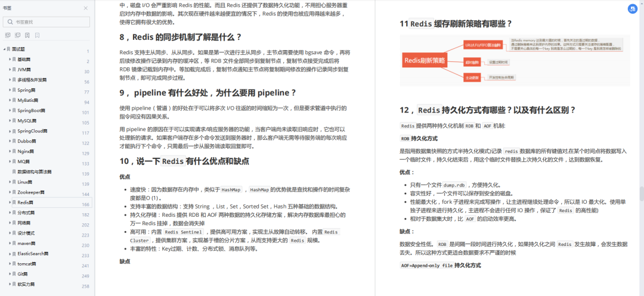Go to the 网络篇 bookmark
Screen dimensions: 644x296
coord(24,223)
